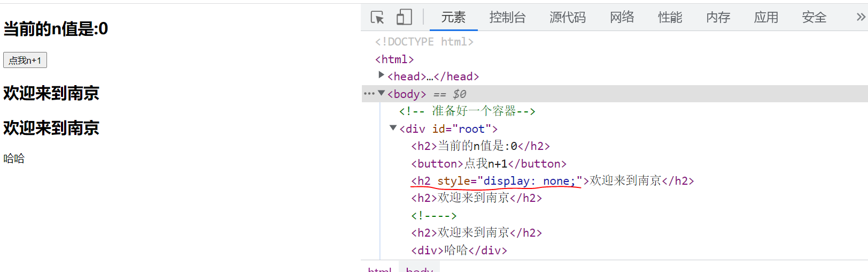This screenshot has height=272, width=868.
Task: Select the h2 with display: none style
Action: (x=553, y=181)
